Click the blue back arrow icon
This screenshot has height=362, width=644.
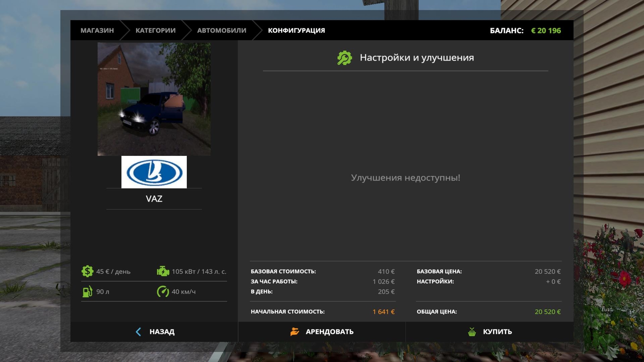pyautogui.click(x=138, y=332)
